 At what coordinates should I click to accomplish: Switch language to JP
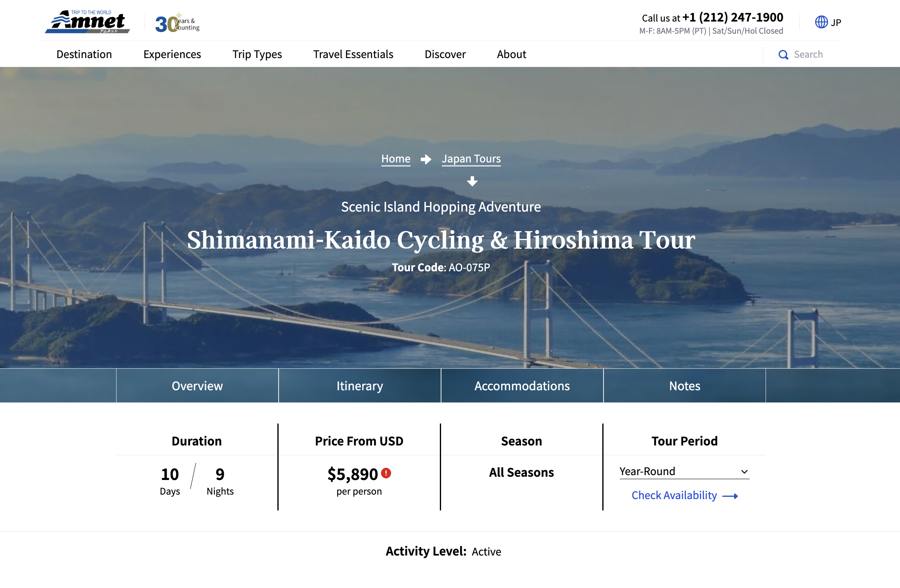coord(835,23)
